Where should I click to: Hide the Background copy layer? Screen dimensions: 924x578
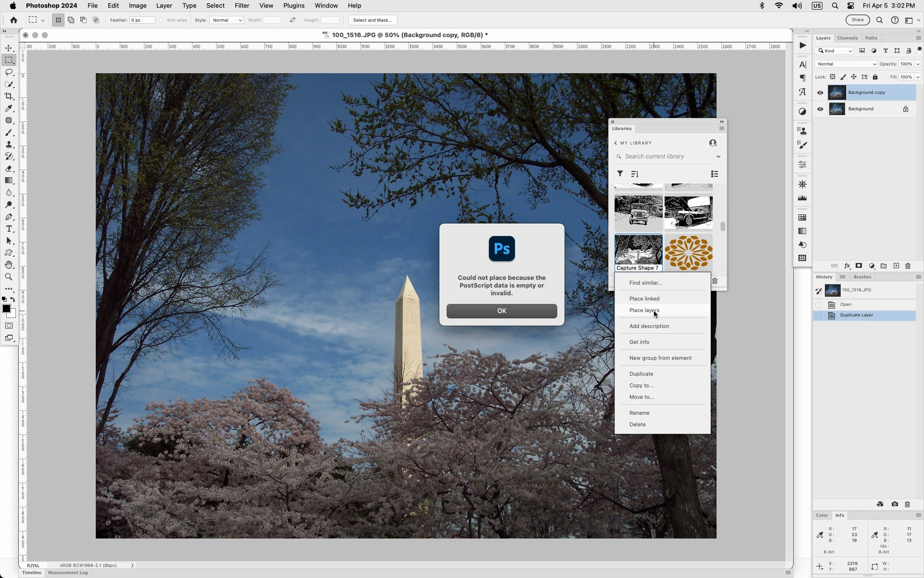click(820, 92)
